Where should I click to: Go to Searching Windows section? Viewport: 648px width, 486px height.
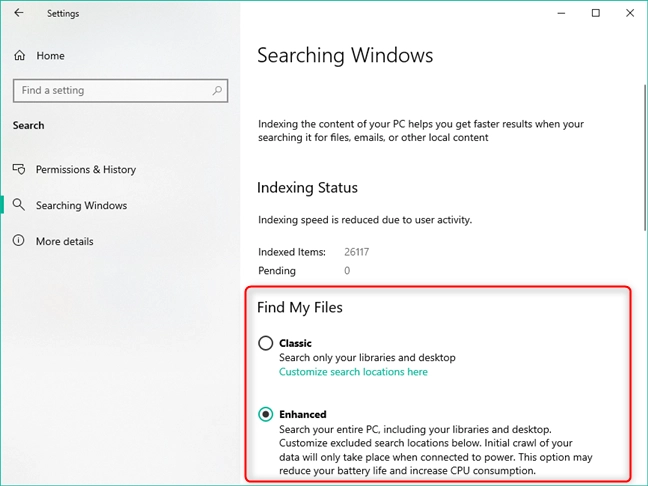81,205
